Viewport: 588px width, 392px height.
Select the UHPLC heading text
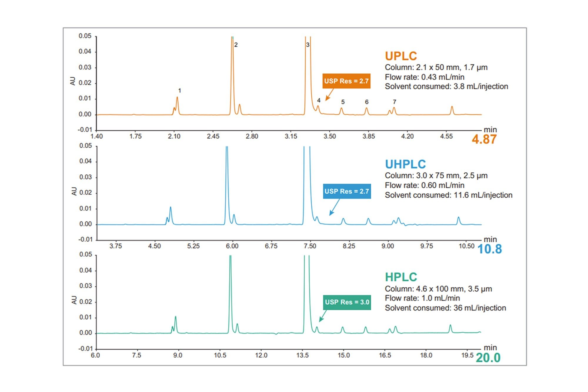pyautogui.click(x=405, y=164)
